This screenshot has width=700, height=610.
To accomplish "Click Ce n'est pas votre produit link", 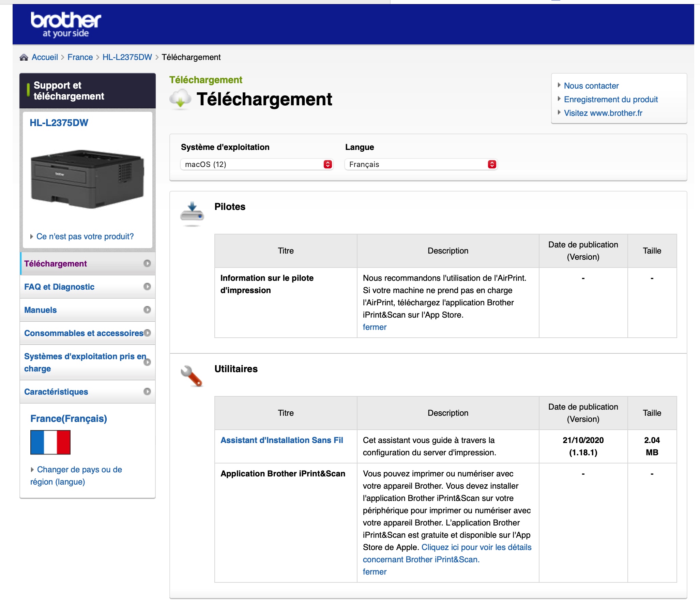I will (85, 237).
